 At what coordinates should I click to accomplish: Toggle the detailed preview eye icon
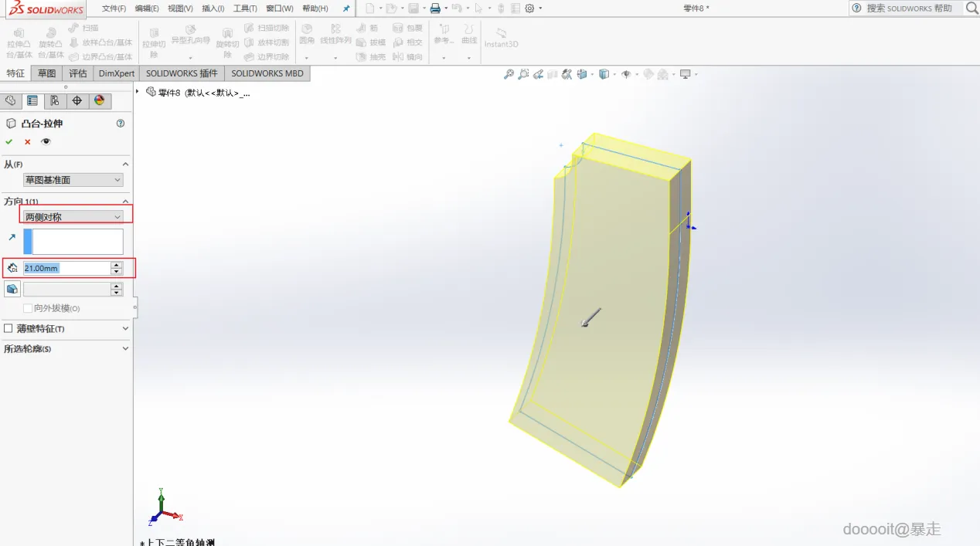click(x=46, y=142)
